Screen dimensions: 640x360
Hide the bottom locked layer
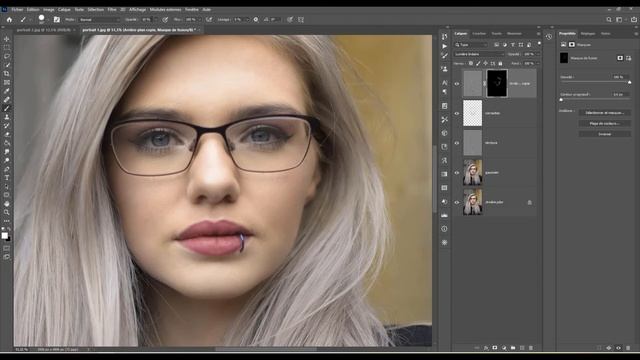coord(457,202)
